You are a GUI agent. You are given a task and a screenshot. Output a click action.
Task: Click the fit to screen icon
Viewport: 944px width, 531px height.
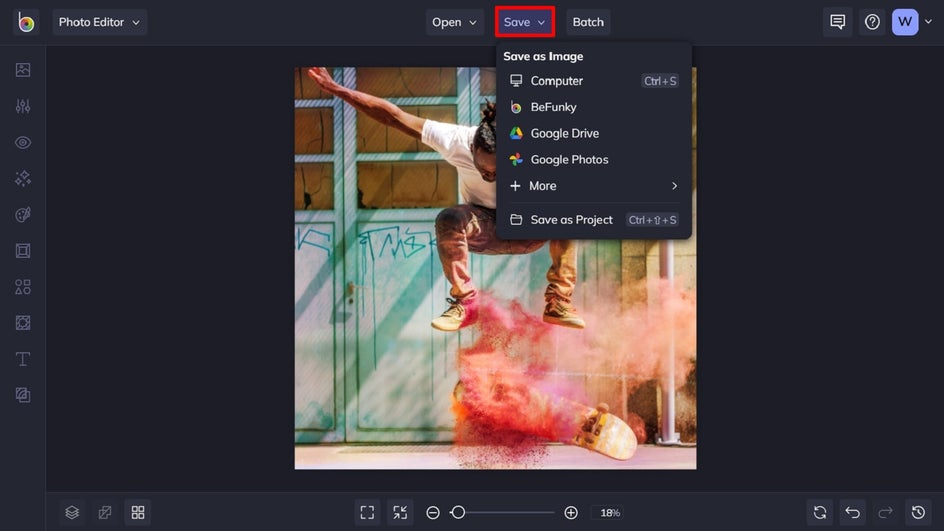point(367,512)
